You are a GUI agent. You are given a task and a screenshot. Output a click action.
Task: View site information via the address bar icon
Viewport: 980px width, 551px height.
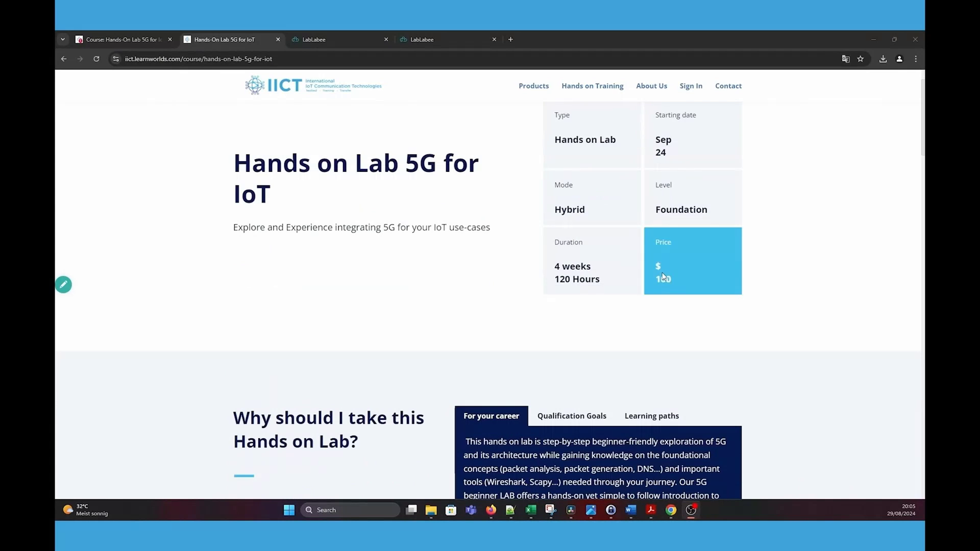[x=116, y=59]
